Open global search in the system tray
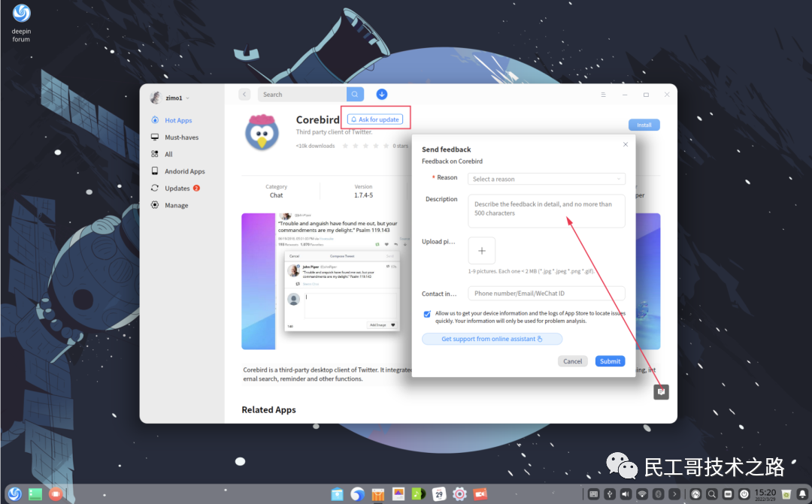 point(712,494)
